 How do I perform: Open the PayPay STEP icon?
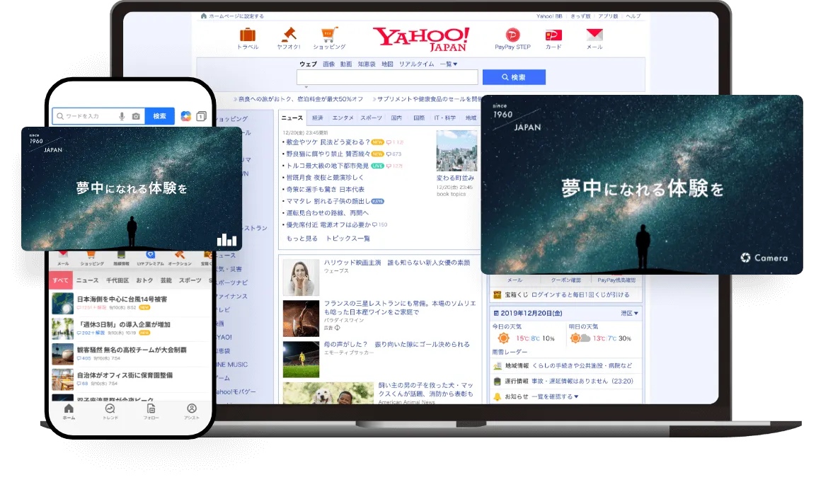click(x=512, y=35)
